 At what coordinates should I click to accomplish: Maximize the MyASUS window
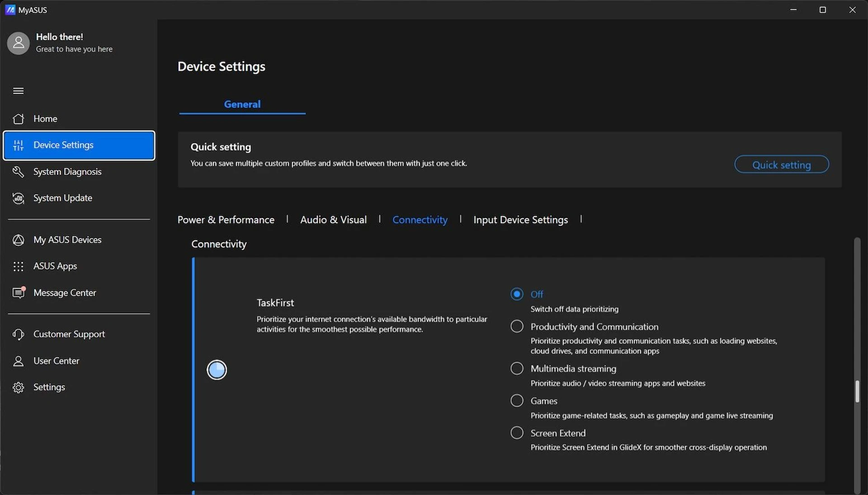[x=823, y=9]
